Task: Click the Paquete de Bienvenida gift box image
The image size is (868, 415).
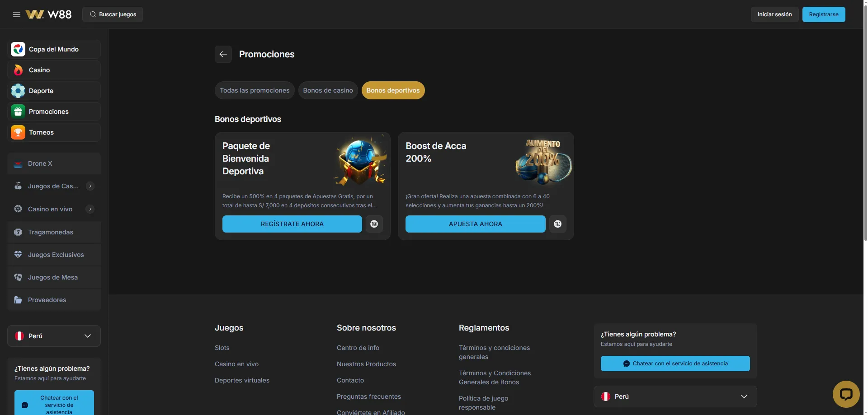Action: click(x=361, y=161)
